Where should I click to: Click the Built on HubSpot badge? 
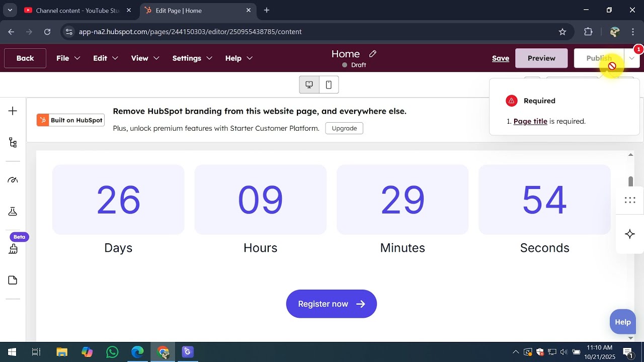pos(71,120)
